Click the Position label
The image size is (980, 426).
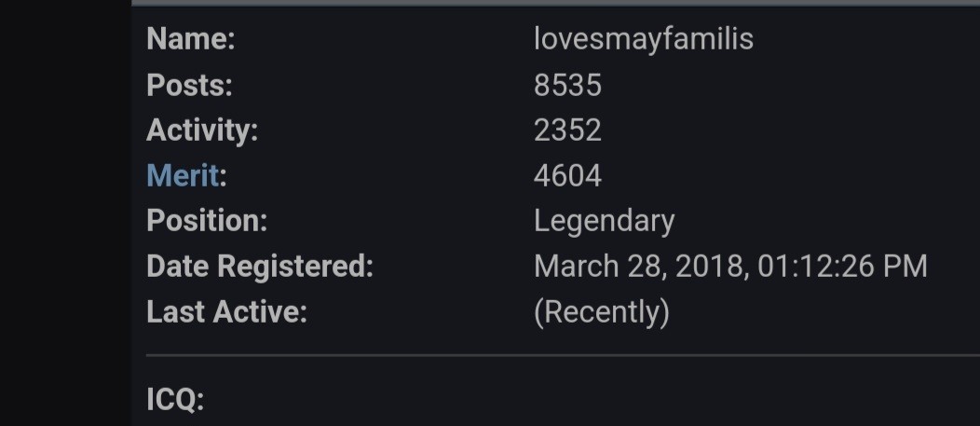(207, 220)
